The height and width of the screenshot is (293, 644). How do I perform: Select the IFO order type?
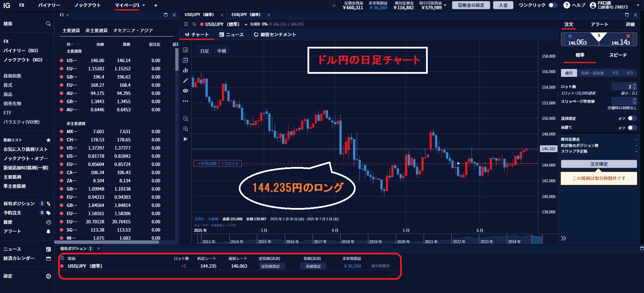pyautogui.click(x=630, y=73)
